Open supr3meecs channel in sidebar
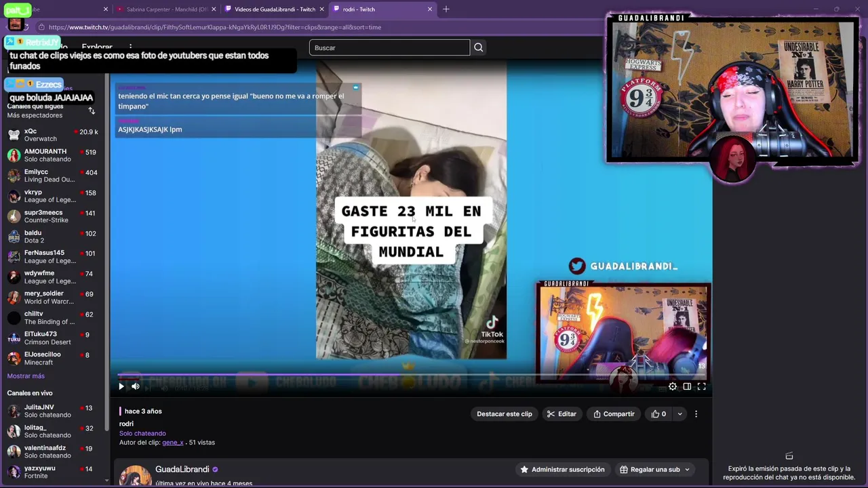This screenshot has width=868, height=488. click(53, 216)
